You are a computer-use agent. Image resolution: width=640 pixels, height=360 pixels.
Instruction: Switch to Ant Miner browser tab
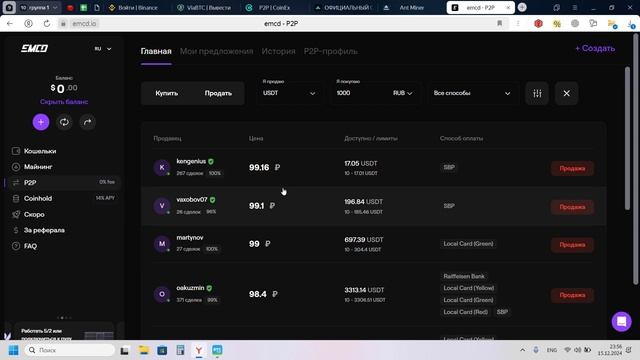(x=411, y=7)
